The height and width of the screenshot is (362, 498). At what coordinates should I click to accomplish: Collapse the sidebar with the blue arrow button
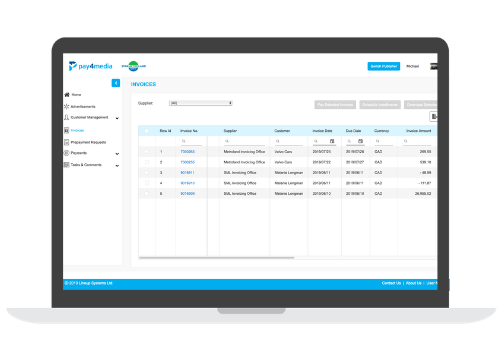click(x=116, y=83)
